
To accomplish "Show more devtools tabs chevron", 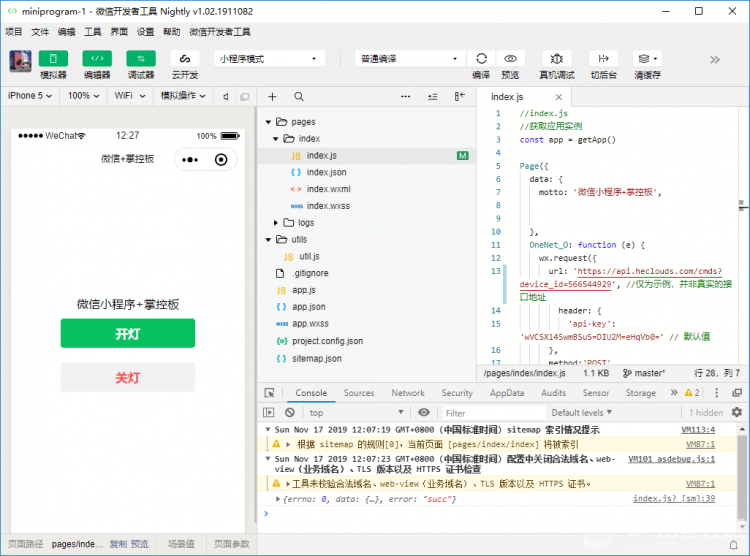I will coord(674,393).
